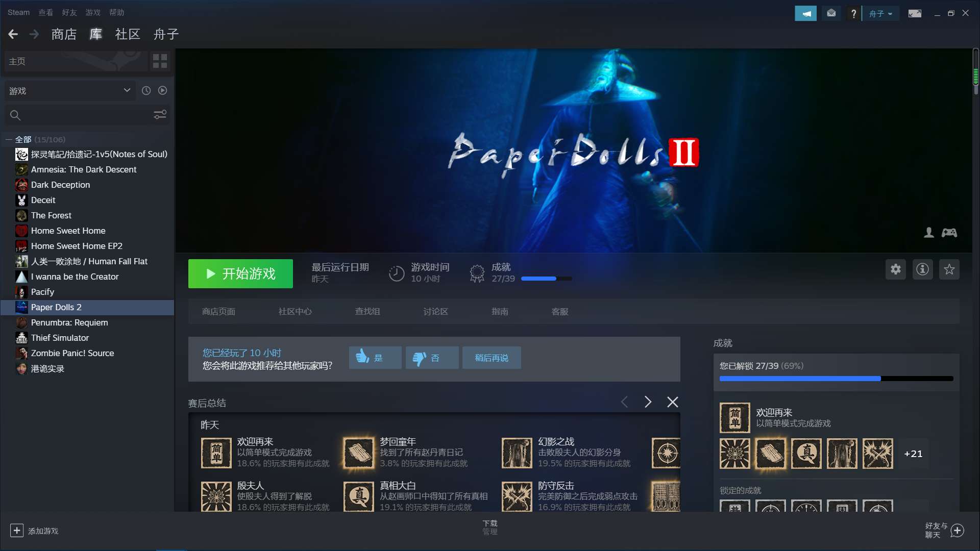Click the 防守反击 achievement icon
This screenshot has height=551, width=980.
click(517, 497)
